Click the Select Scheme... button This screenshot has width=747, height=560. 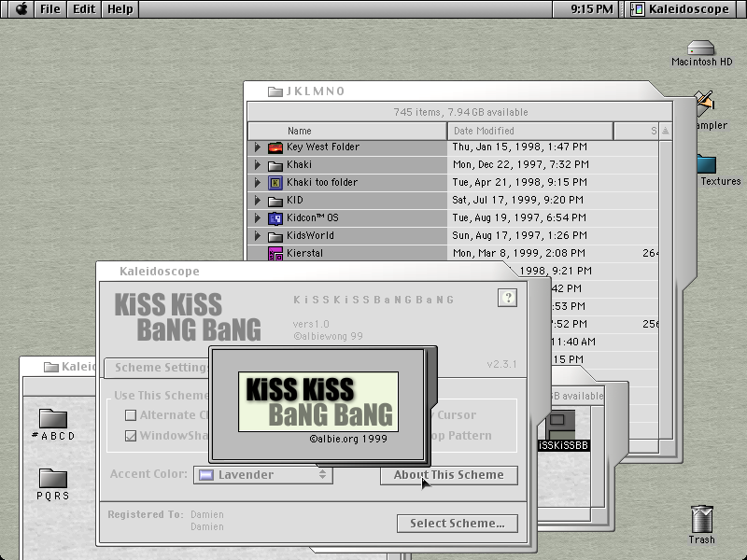[458, 524]
